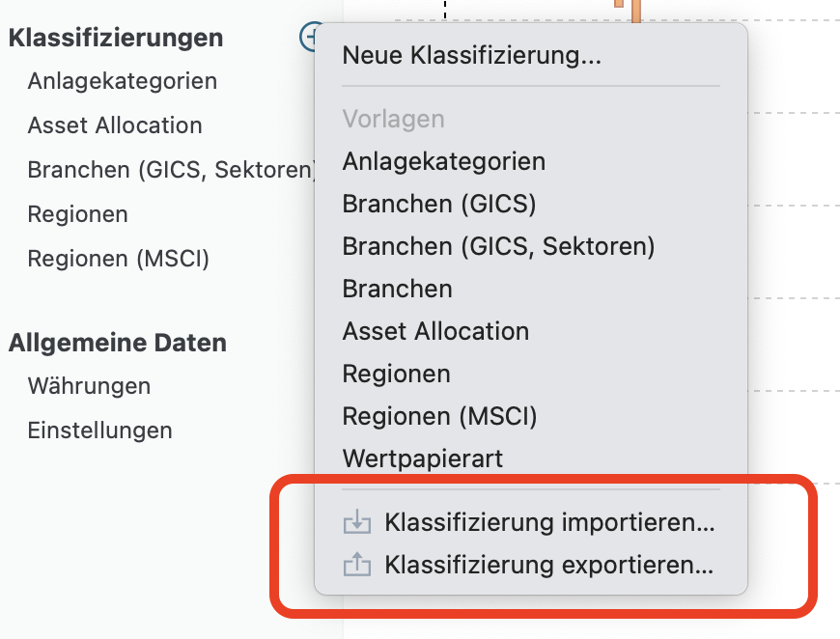Screen dimensions: 840x639
Task: Select Asset Allocation template in popup menu
Action: point(435,331)
